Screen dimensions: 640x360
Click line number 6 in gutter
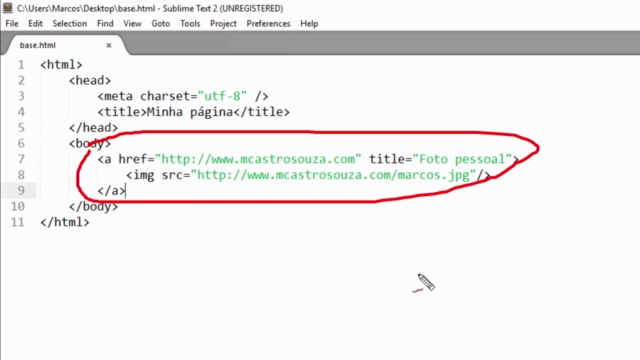(21, 144)
